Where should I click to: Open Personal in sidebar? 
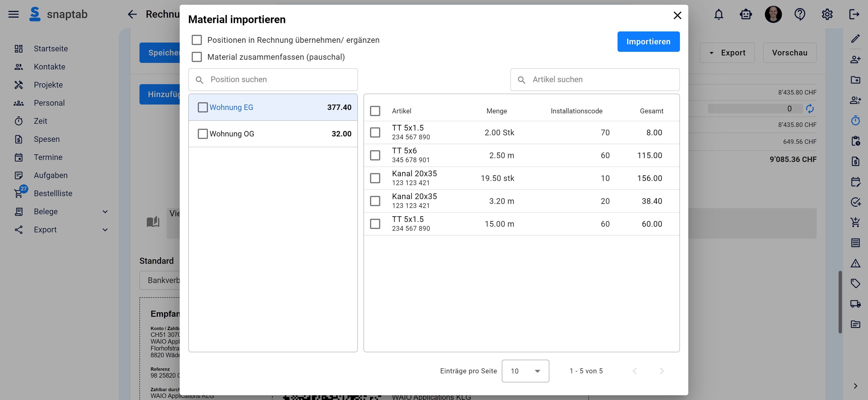pyautogui.click(x=49, y=103)
